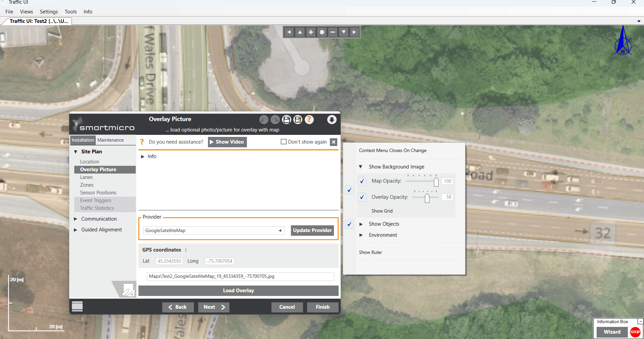Click the Lat coordinate field
644x339 pixels.
169,261
